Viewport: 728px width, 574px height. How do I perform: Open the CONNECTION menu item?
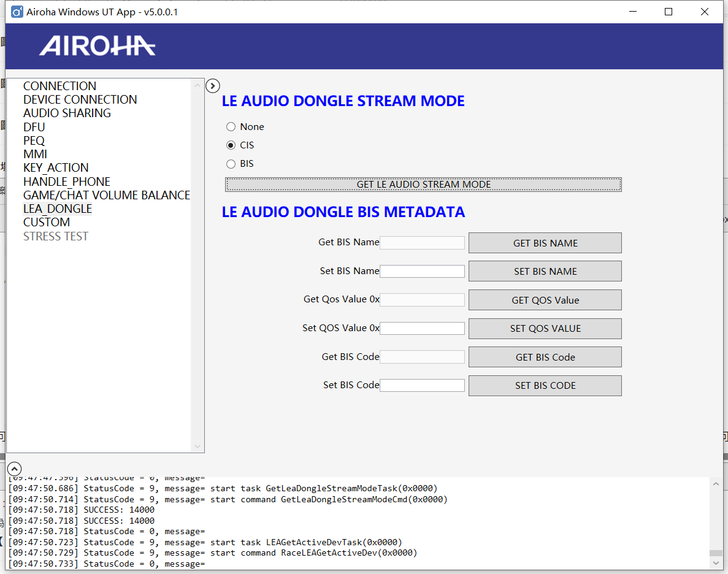[x=60, y=86]
